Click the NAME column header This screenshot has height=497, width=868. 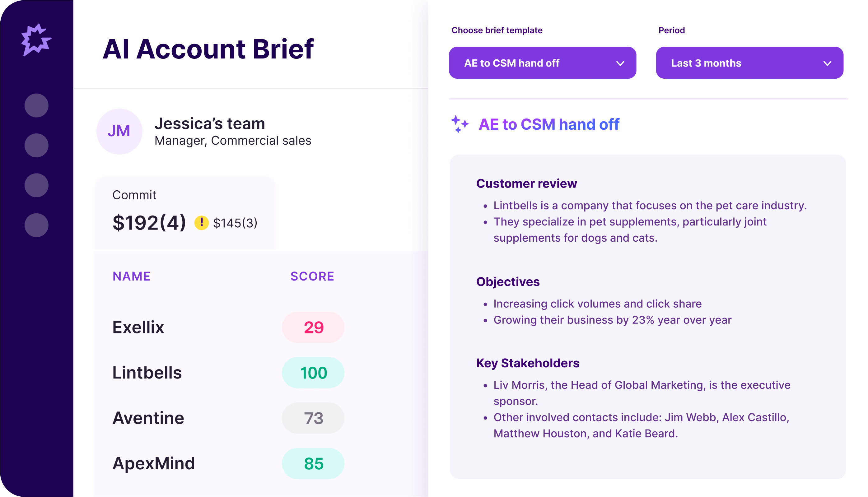click(x=132, y=276)
